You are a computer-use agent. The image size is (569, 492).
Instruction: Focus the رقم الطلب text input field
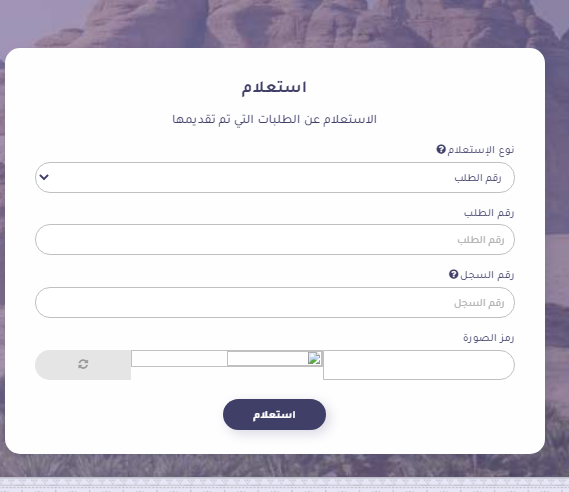click(x=275, y=239)
